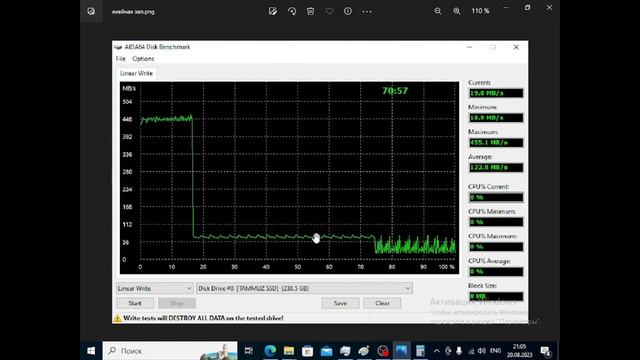Show hidden tray icons chevron
The height and width of the screenshot is (360, 640).
tap(436, 351)
